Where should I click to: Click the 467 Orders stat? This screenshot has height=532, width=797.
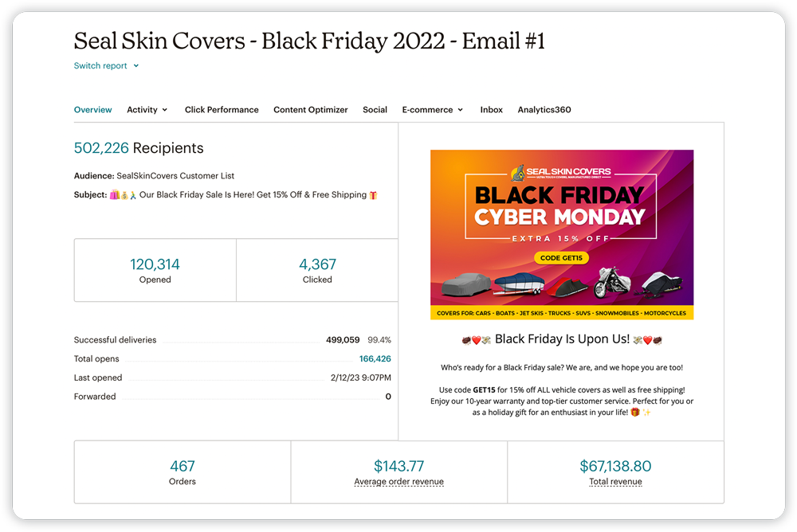182,466
